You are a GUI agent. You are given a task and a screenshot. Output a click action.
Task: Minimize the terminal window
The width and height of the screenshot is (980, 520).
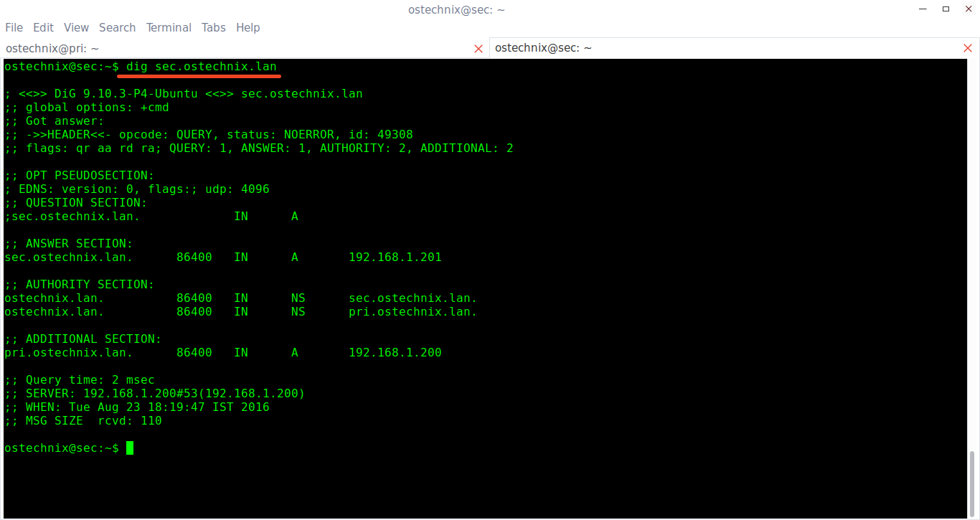[x=921, y=9]
